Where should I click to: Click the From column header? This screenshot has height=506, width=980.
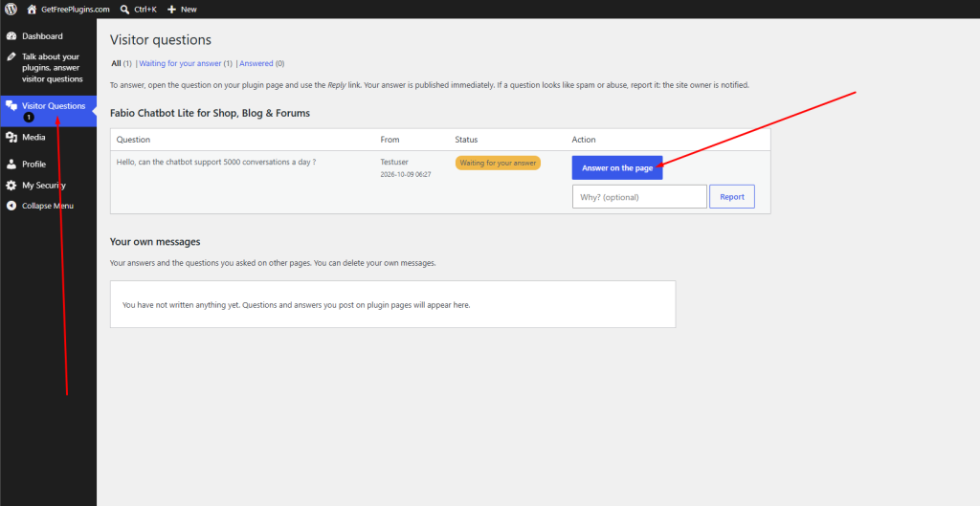[390, 140]
